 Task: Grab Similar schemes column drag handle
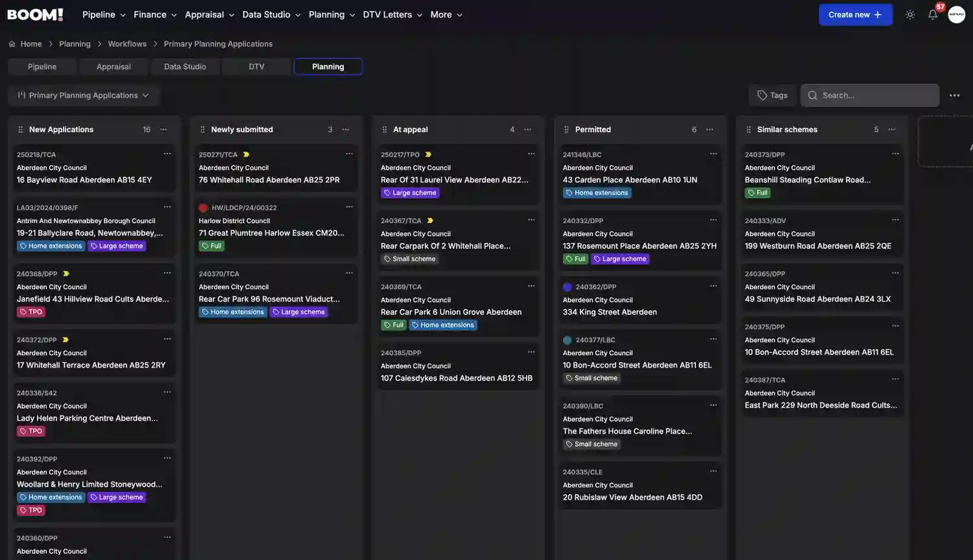[x=749, y=130]
